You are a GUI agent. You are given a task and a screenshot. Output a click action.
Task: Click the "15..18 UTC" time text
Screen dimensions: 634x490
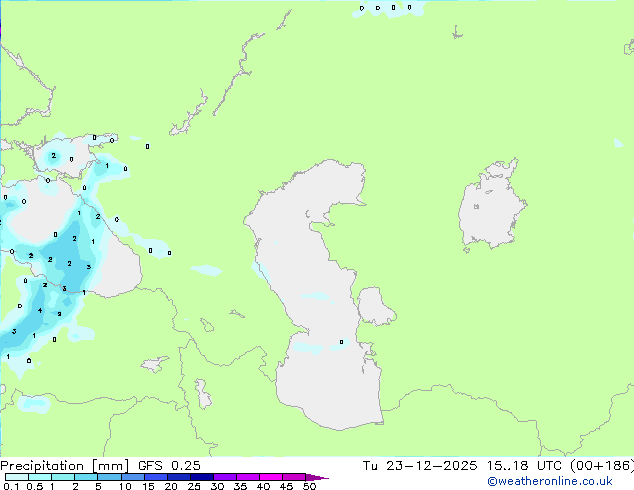coord(524,466)
